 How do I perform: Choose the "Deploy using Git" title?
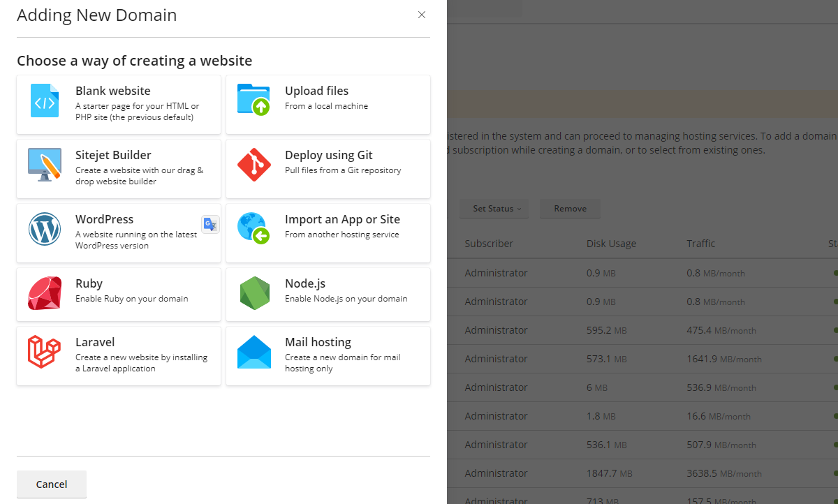[329, 155]
